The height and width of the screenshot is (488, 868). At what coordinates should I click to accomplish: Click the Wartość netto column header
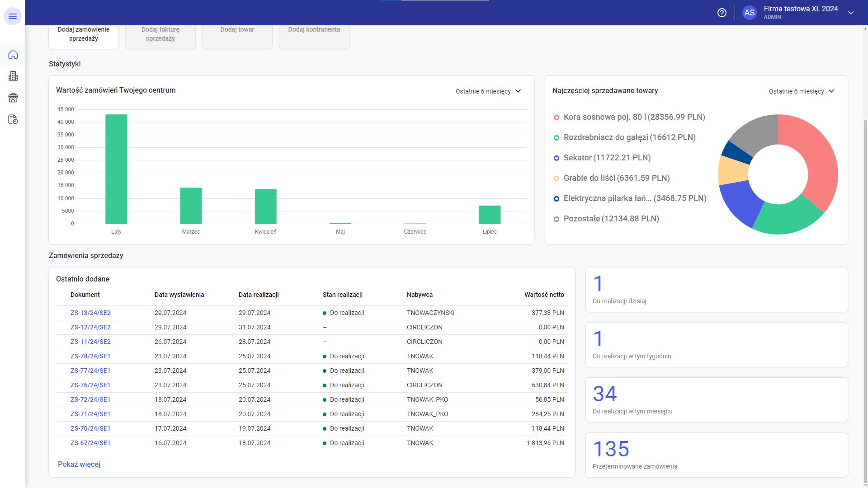[544, 295]
